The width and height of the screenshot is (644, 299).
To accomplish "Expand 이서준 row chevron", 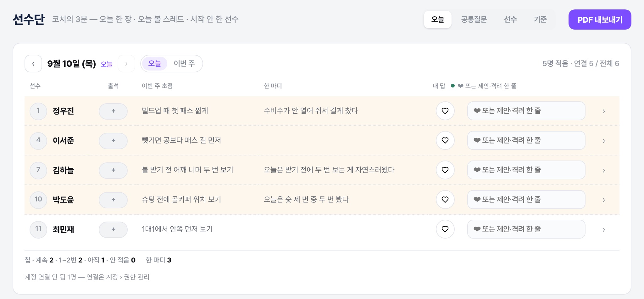I will click(604, 141).
